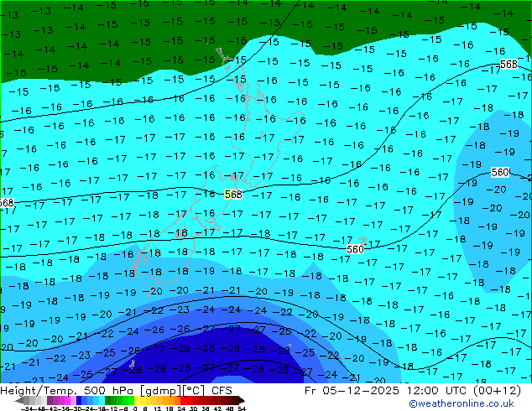This screenshot has height=411, width=532.
Task: Click the 560 contour label east of South Island
Action: pos(355,250)
